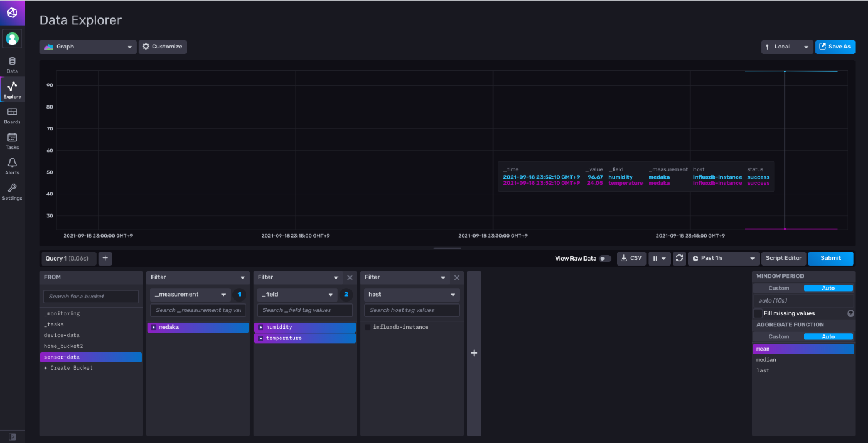Image resolution: width=868 pixels, height=443 pixels.
Task: Deselect the humidity field
Action: (305, 327)
